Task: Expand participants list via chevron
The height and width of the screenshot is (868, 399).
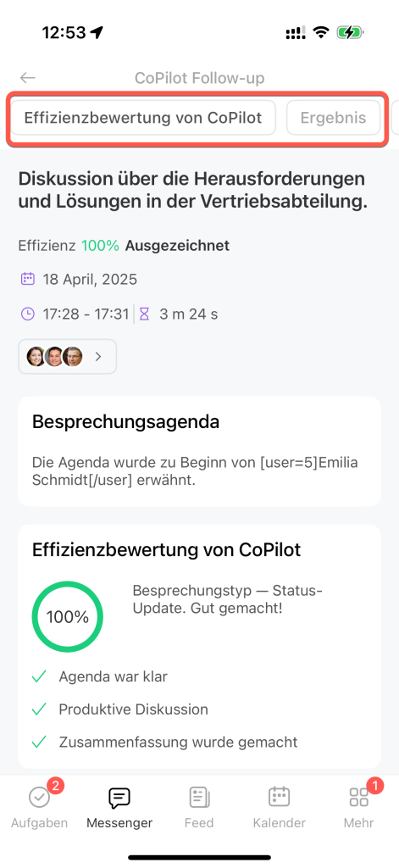Action: click(98, 357)
